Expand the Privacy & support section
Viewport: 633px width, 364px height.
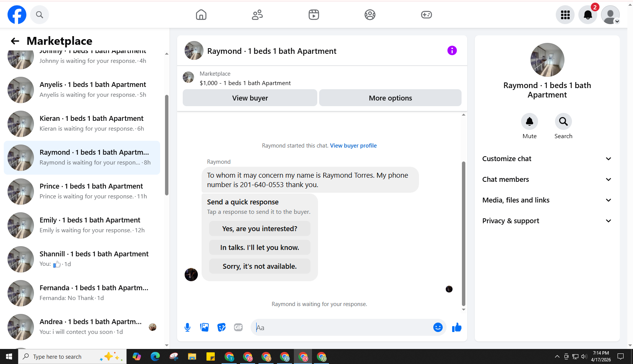(547, 221)
